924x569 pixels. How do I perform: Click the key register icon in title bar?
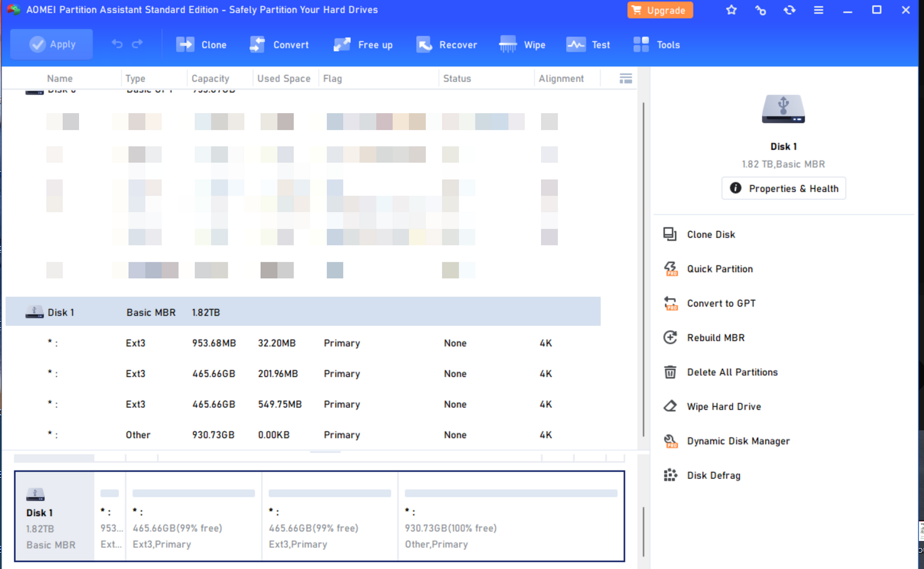click(x=760, y=10)
